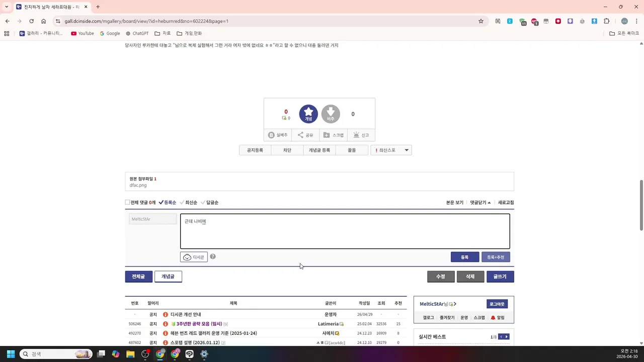Collapse comments with 댓글닫기
The width and height of the screenshot is (644, 362).
click(480, 203)
